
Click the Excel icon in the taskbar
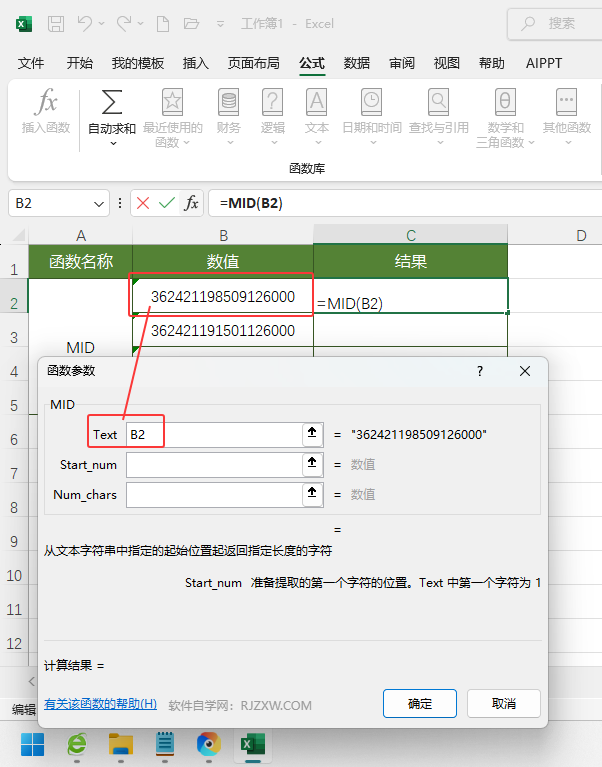[x=253, y=744]
